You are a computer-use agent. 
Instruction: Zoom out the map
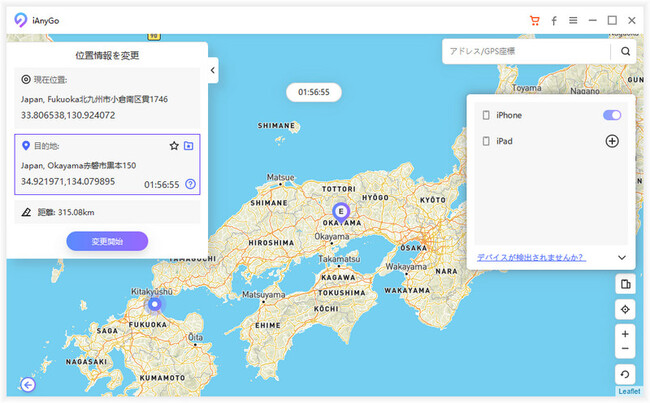[625, 348]
